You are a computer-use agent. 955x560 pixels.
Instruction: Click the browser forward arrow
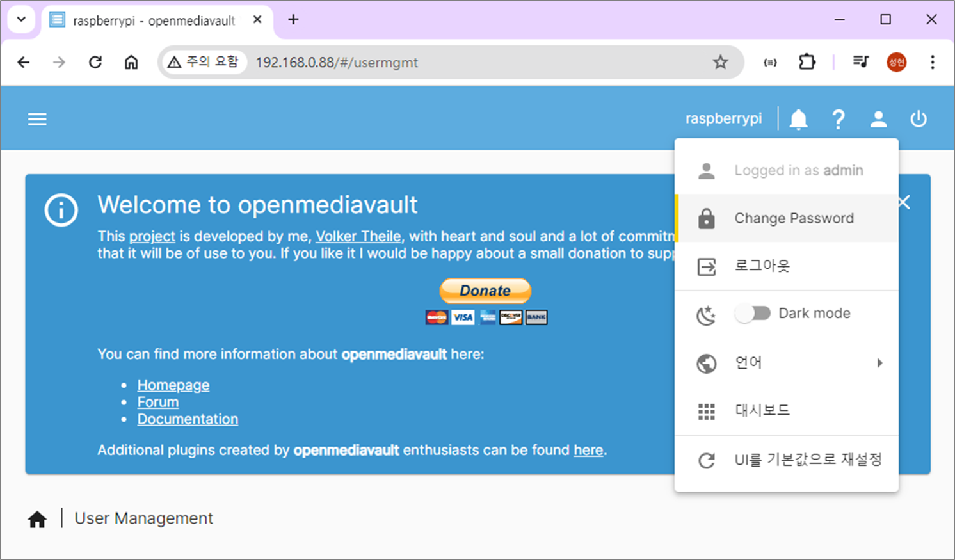[59, 62]
